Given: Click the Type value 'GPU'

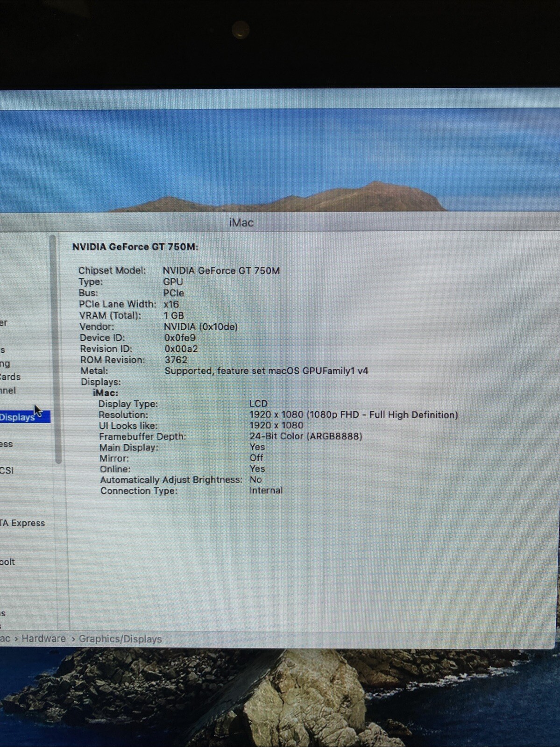Looking at the screenshot, I should tap(173, 282).
